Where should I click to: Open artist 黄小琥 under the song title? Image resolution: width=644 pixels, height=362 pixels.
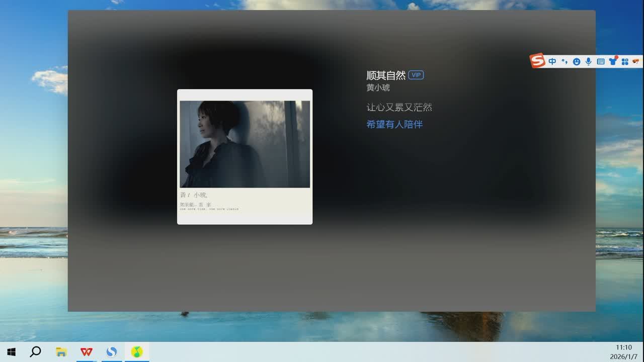[378, 87]
